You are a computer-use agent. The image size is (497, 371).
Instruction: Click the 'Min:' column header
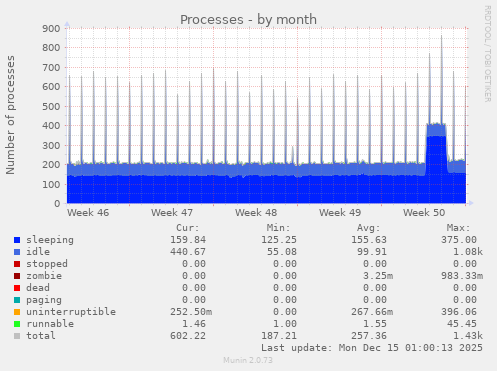278,228
